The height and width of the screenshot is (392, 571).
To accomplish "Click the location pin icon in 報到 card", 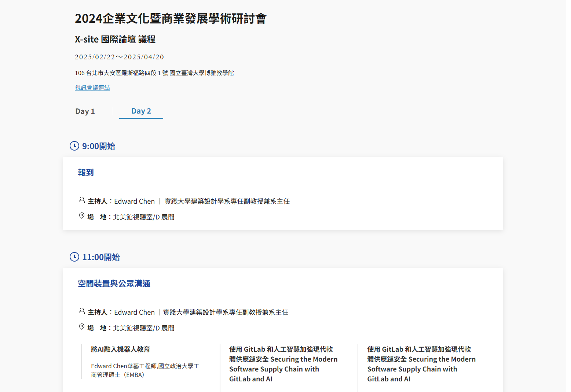I will (82, 216).
